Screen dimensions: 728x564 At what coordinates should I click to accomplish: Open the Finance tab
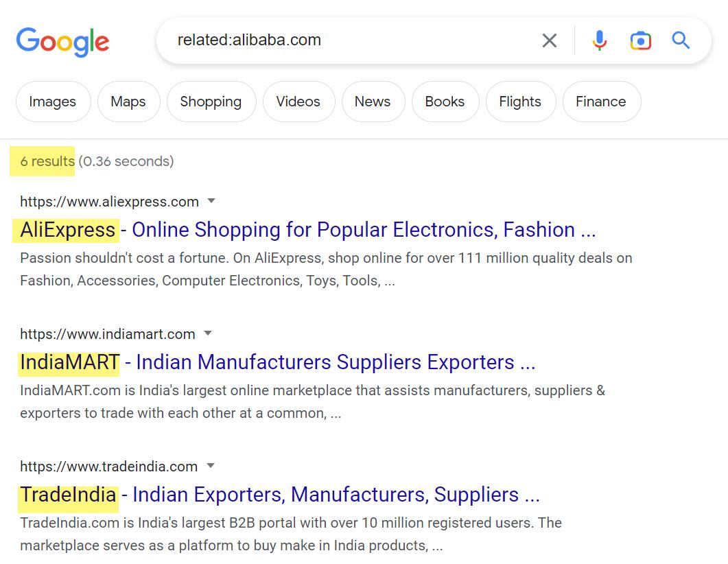pos(600,102)
